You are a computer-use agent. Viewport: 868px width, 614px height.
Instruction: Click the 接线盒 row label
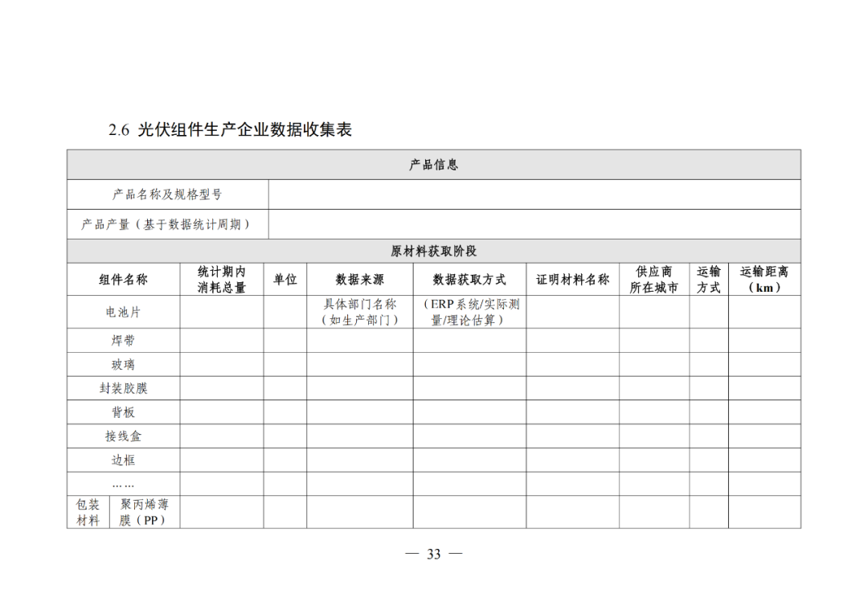point(123,436)
